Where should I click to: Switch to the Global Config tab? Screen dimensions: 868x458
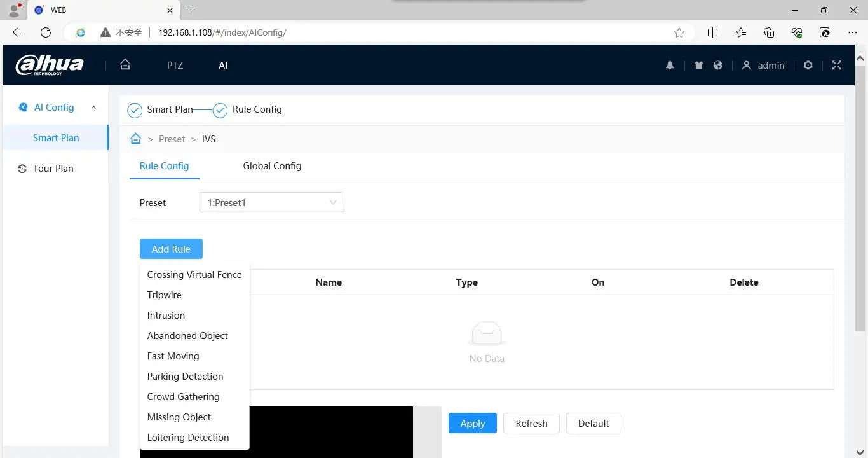[x=272, y=166]
